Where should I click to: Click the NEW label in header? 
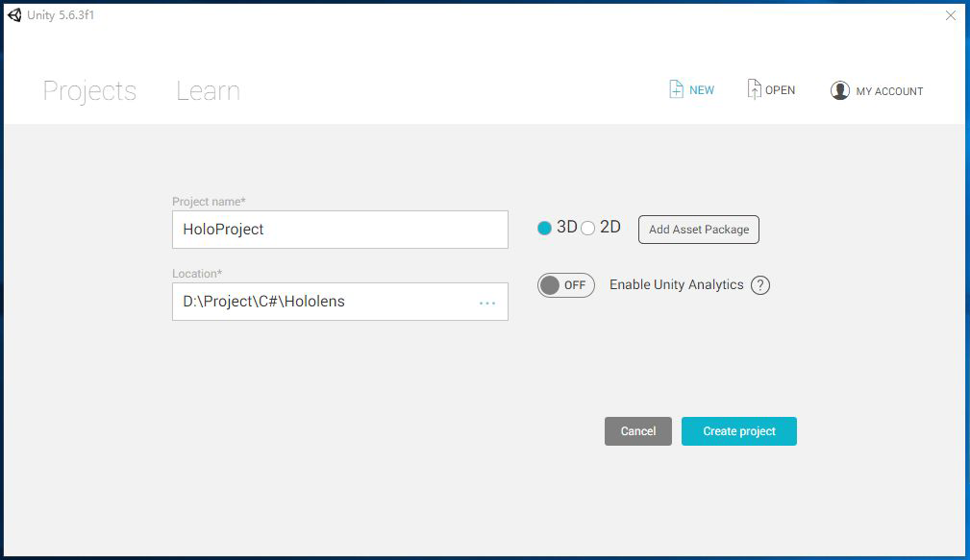click(702, 90)
